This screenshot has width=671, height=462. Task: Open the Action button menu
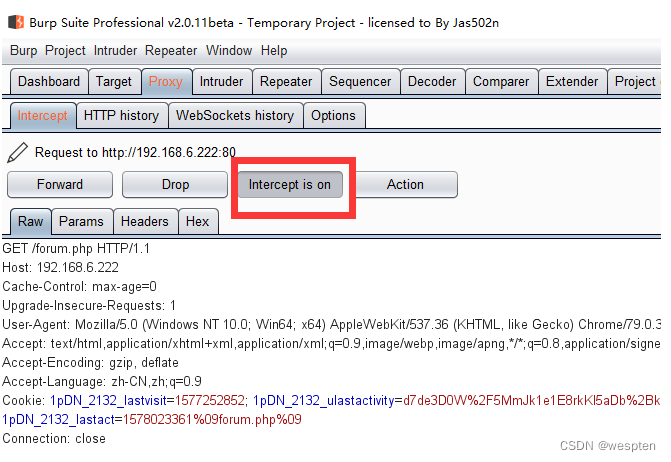406,185
